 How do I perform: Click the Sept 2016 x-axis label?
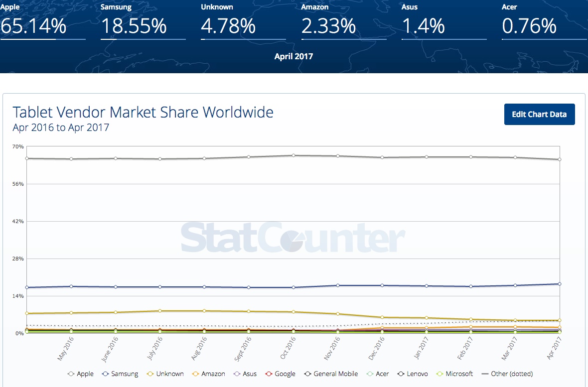click(243, 349)
